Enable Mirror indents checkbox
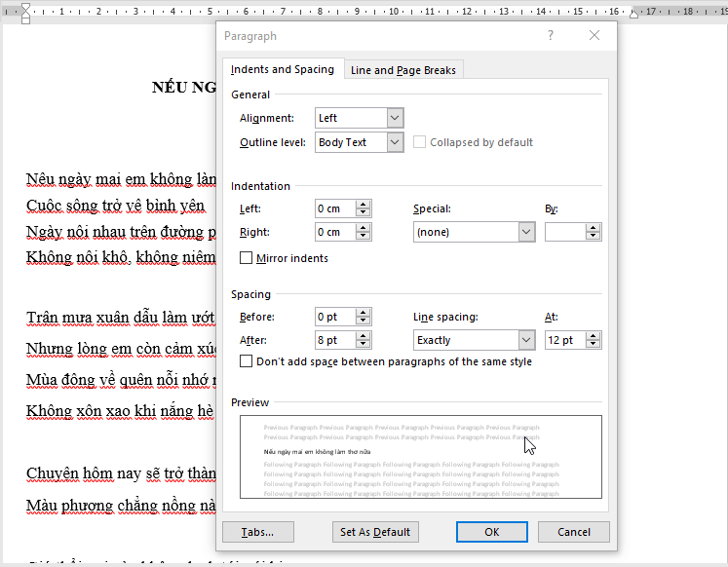The width and height of the screenshot is (728, 567). 246,258
